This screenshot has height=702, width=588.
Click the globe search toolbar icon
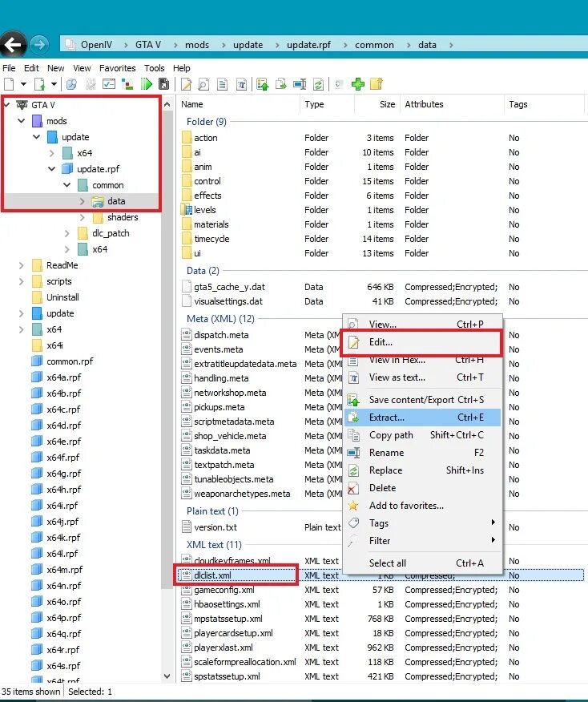coord(71,83)
